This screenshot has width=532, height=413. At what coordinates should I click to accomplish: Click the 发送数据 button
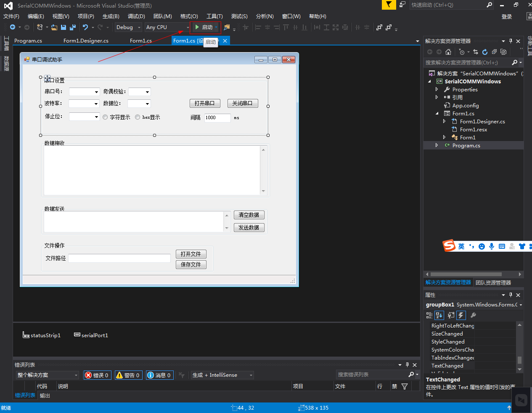(x=249, y=227)
